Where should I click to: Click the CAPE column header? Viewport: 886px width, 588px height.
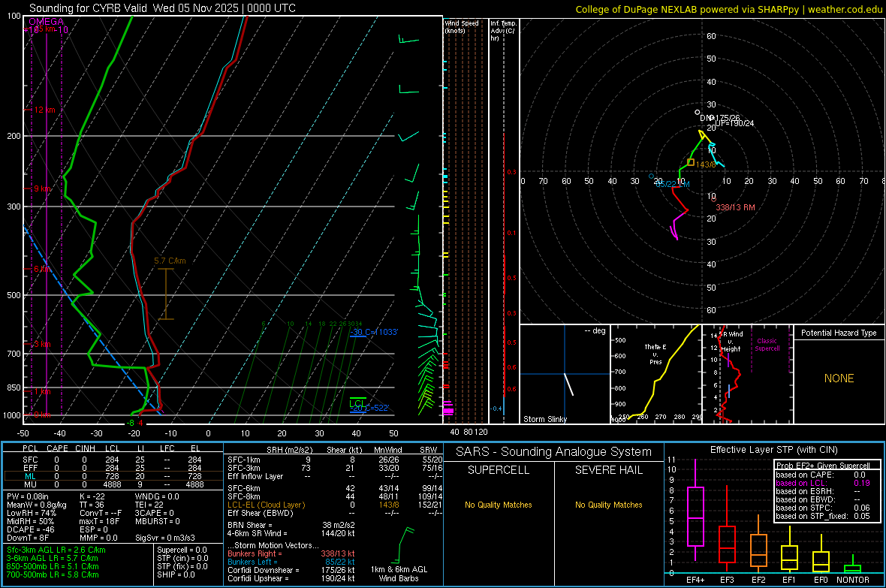click(57, 448)
